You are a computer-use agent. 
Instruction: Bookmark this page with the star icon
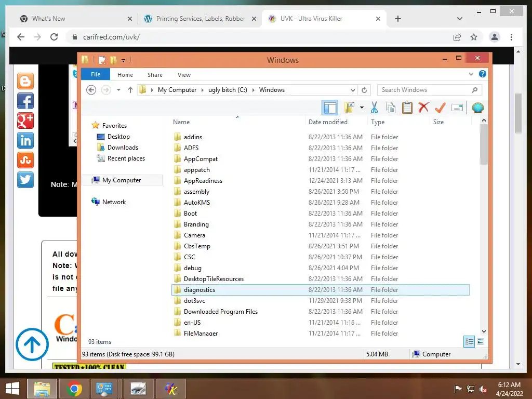(x=474, y=37)
